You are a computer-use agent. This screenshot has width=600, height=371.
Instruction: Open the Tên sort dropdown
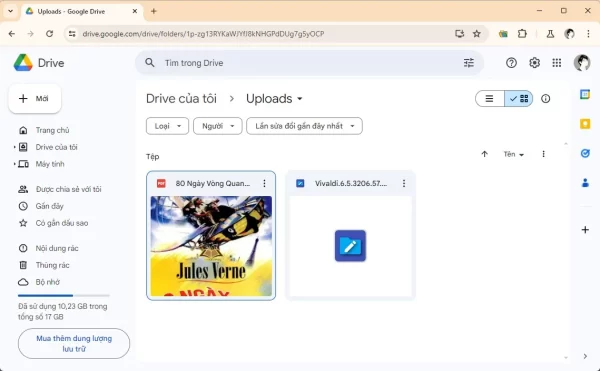(514, 154)
